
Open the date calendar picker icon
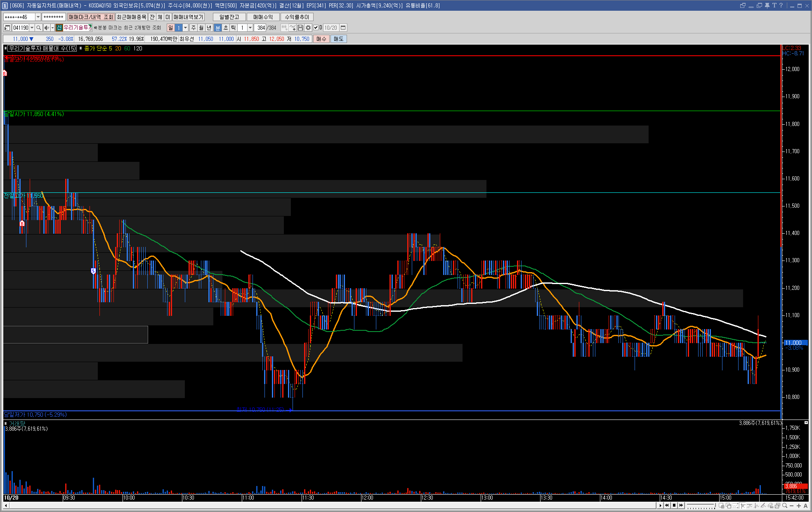[x=343, y=28]
